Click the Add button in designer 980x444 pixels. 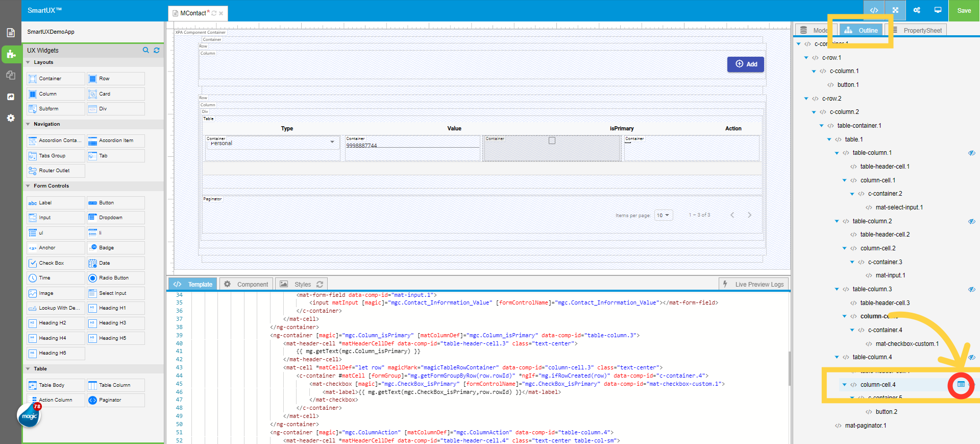pos(746,64)
